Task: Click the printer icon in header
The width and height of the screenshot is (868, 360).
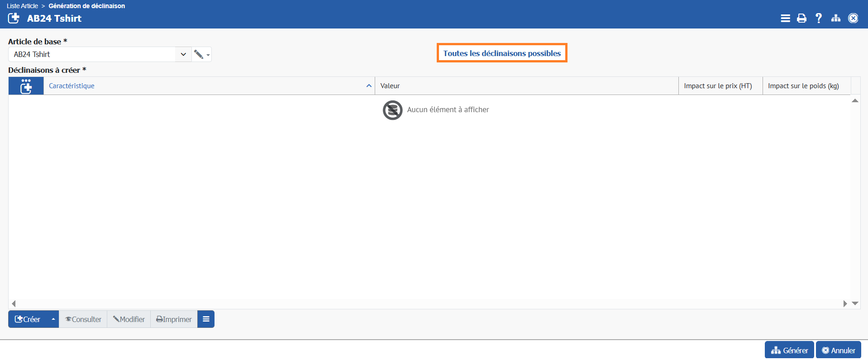Action: 801,18
